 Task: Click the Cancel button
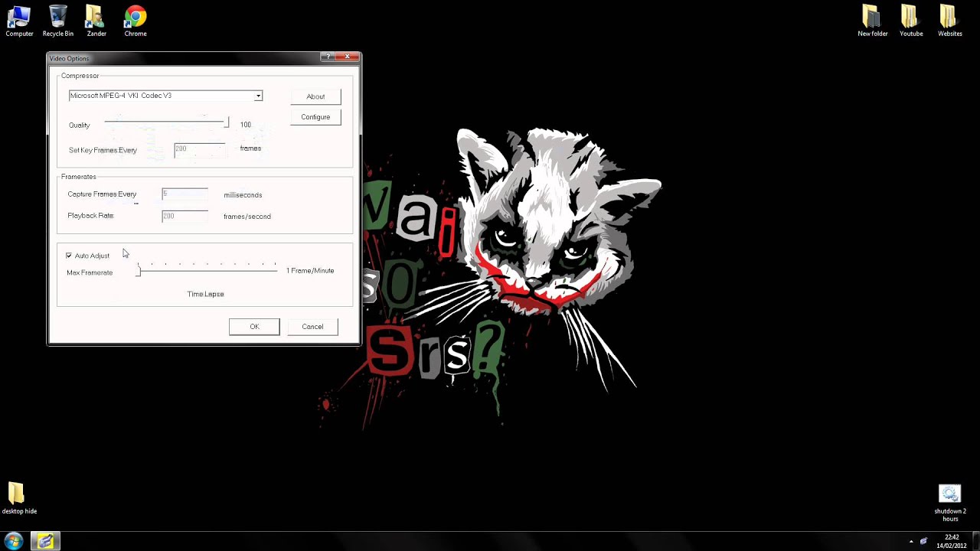tap(312, 327)
